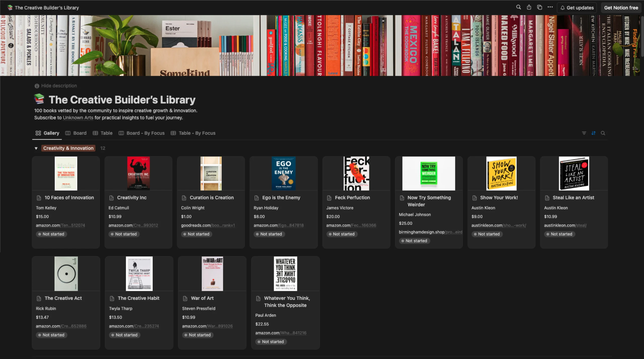Open the EGO is the Enemy cover thumbnail
Image resolution: width=644 pixels, height=359 pixels.
tap(284, 173)
